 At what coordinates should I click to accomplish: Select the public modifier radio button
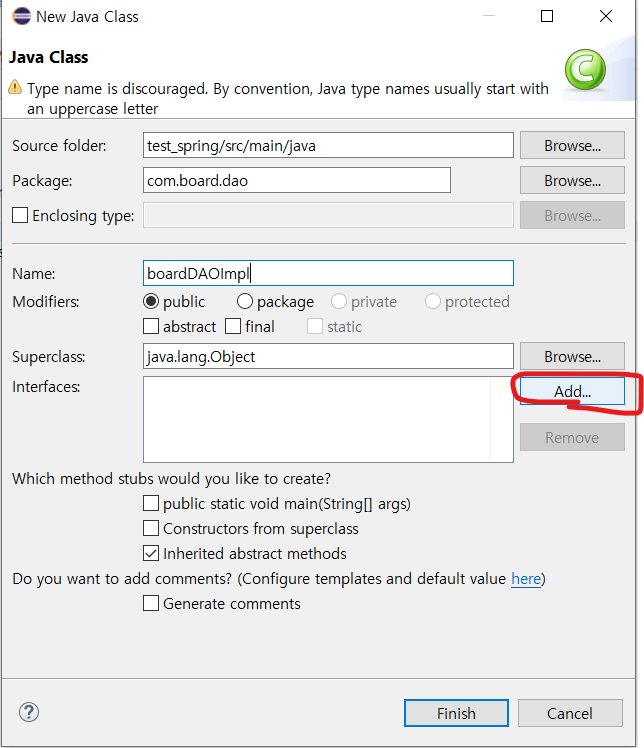pyautogui.click(x=151, y=301)
